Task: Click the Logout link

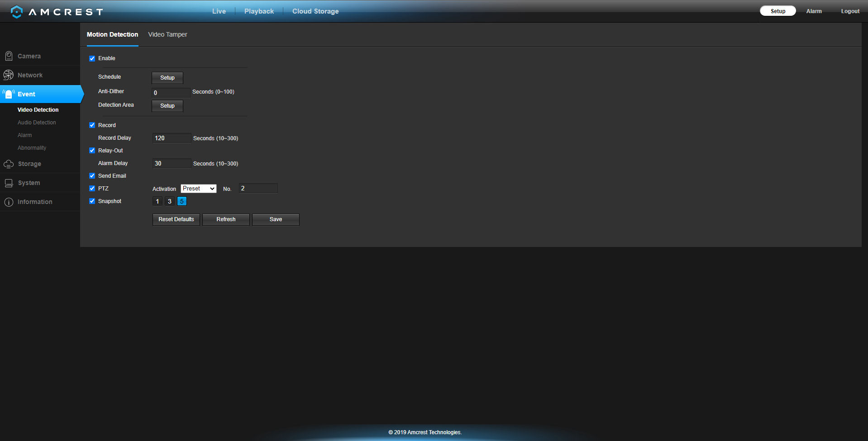Action: point(850,11)
